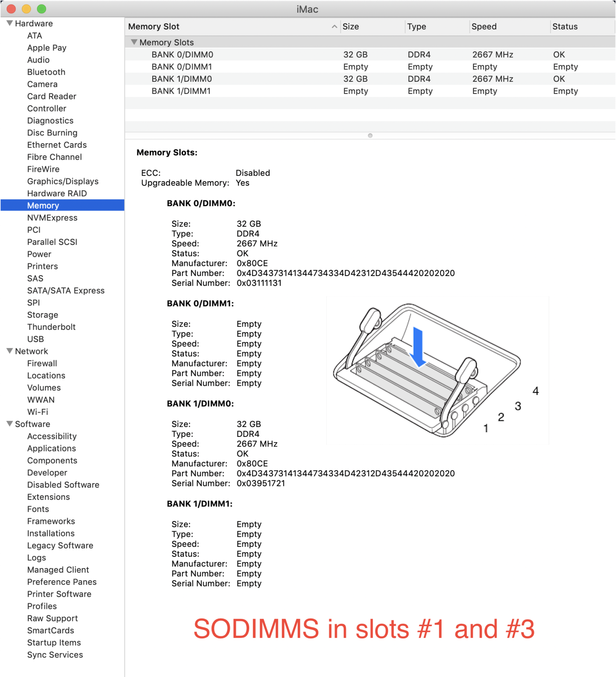Image resolution: width=616 pixels, height=677 pixels.
Task: Open SATA/SATA Express in the sidebar
Action: pyautogui.click(x=66, y=290)
